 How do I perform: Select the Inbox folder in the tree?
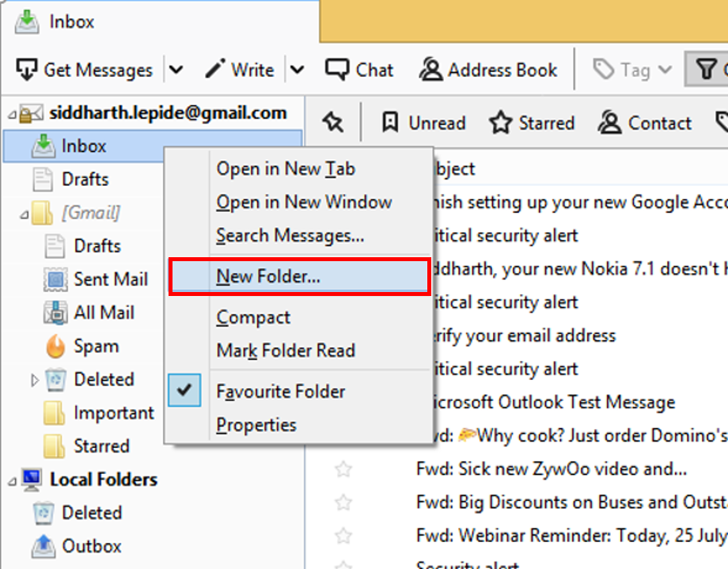pos(84,146)
